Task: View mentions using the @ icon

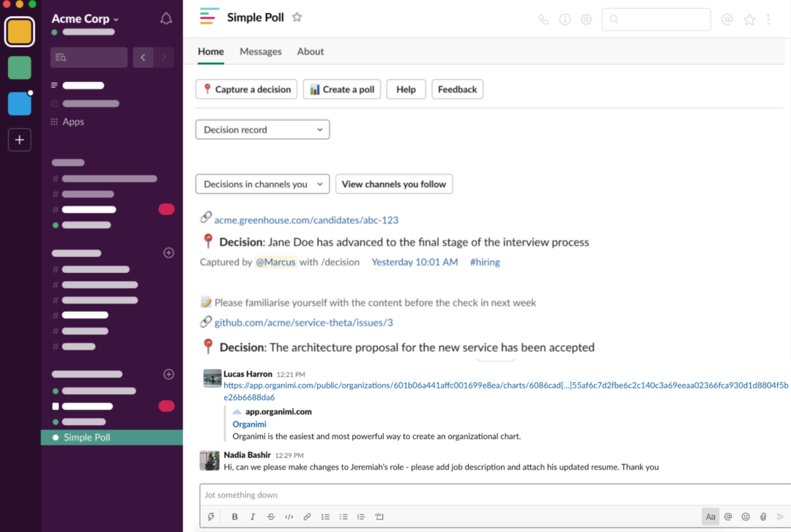Action: click(727, 20)
